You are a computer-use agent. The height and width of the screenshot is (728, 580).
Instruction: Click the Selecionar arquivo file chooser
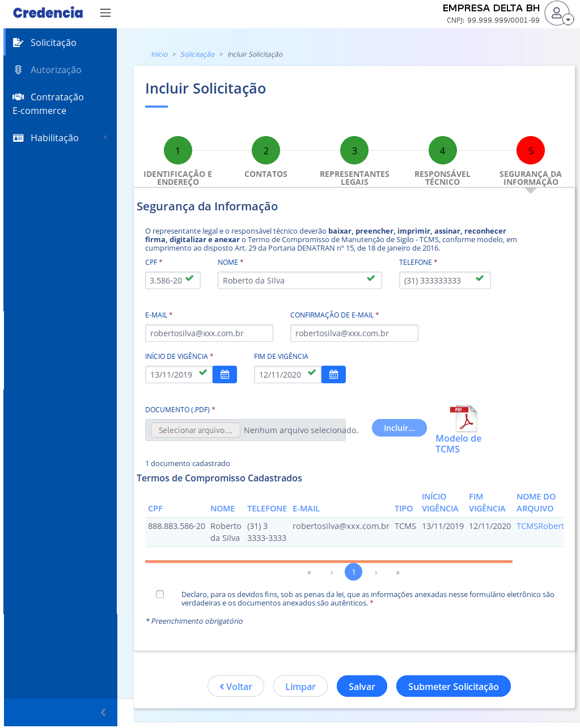196,430
